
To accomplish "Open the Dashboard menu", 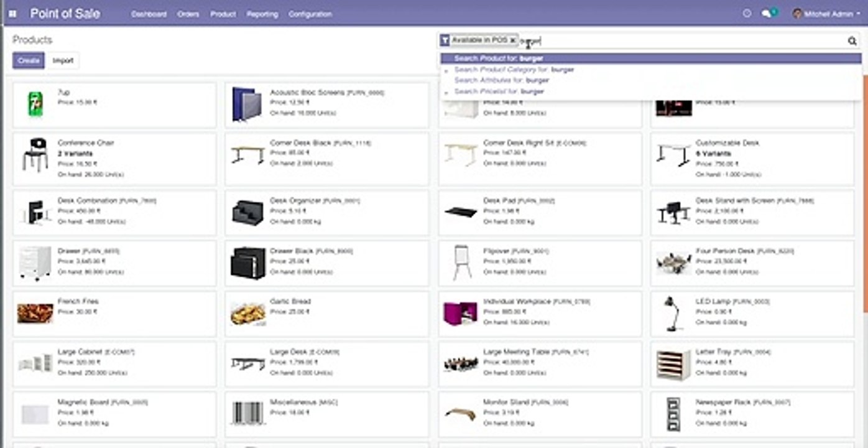I will [149, 14].
